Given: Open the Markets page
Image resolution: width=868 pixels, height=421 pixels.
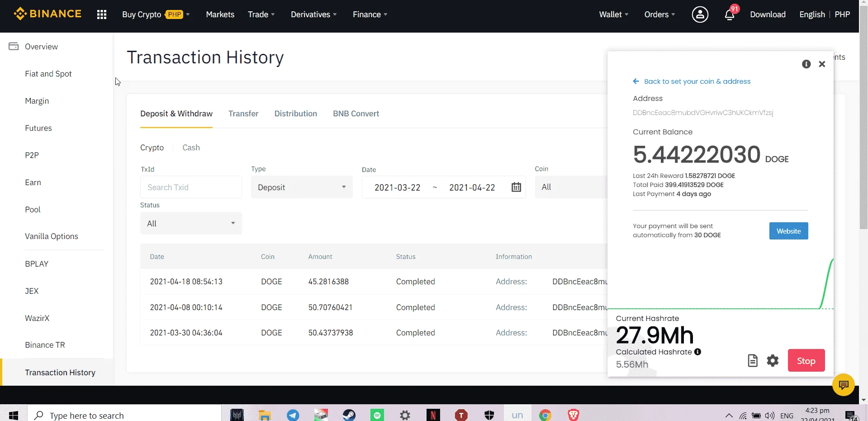Looking at the screenshot, I should point(220,14).
